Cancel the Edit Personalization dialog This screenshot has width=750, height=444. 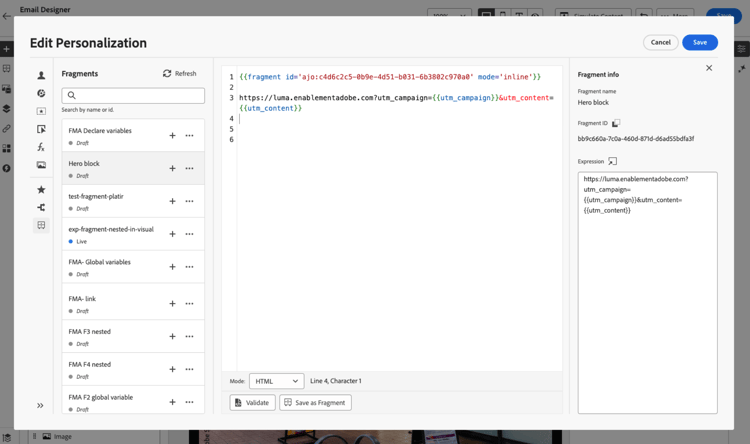[x=661, y=42]
